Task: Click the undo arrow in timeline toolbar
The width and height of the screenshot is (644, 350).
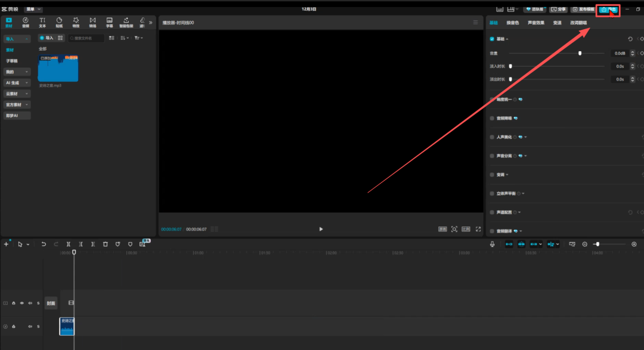Action: click(44, 244)
